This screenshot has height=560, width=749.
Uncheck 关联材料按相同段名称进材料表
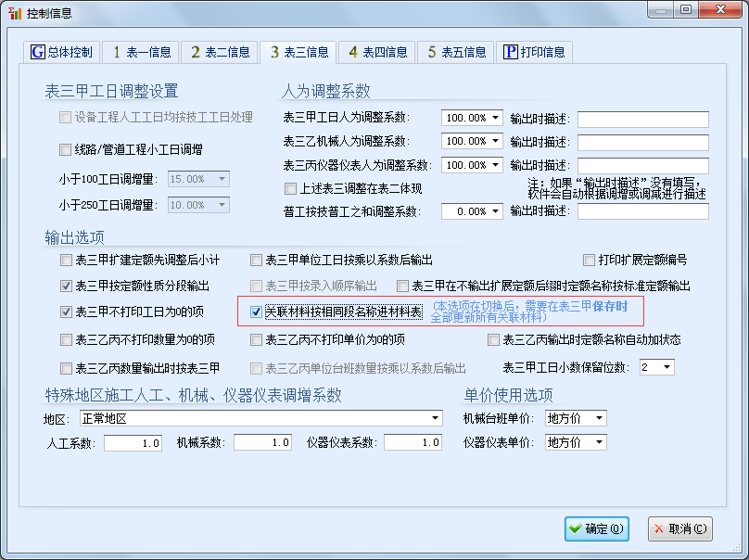point(256,312)
